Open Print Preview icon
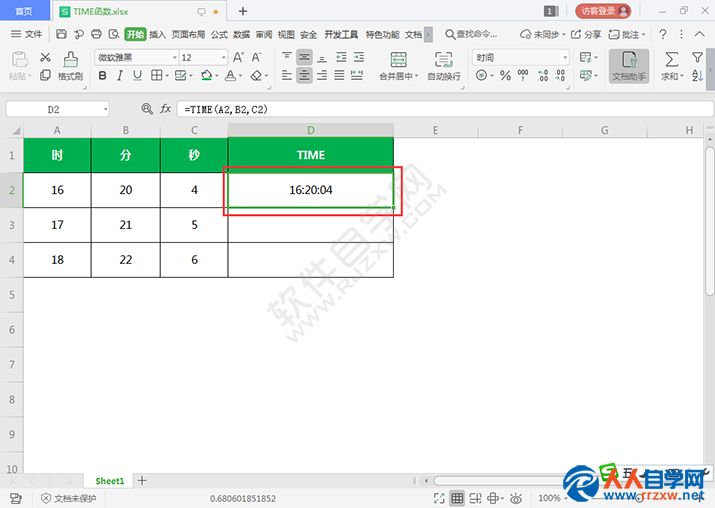 coord(114,34)
